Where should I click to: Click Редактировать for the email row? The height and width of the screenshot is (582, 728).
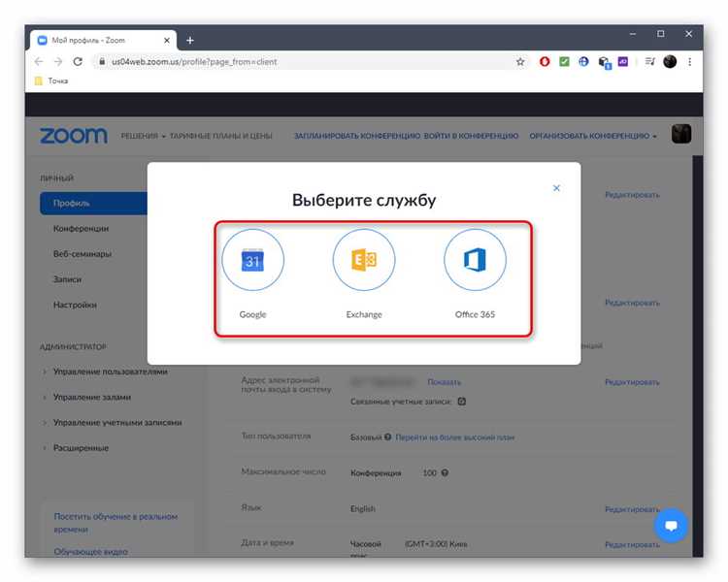pos(632,382)
